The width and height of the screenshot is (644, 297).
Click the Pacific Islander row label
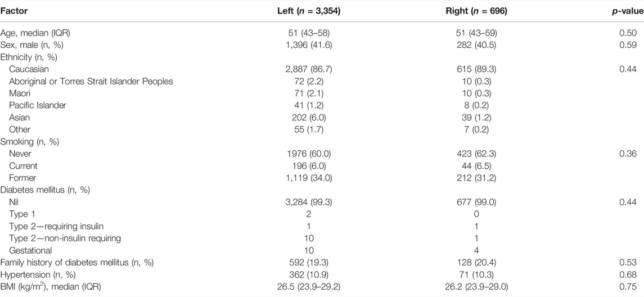point(37,105)
